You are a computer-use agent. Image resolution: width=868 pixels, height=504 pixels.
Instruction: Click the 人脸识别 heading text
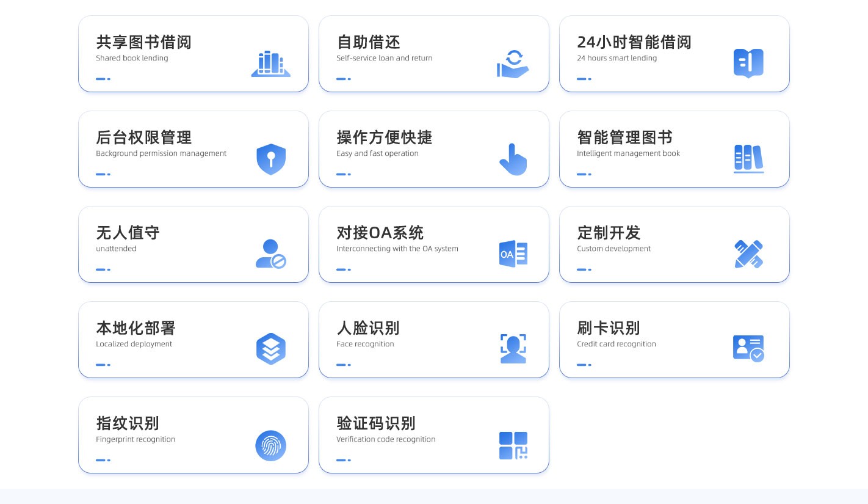tap(367, 328)
